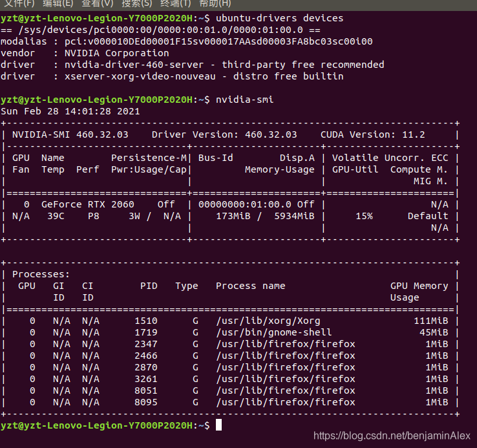This screenshot has height=448, width=477.
Task: Click the 'nvidia-smi' command text
Action: coord(244,100)
